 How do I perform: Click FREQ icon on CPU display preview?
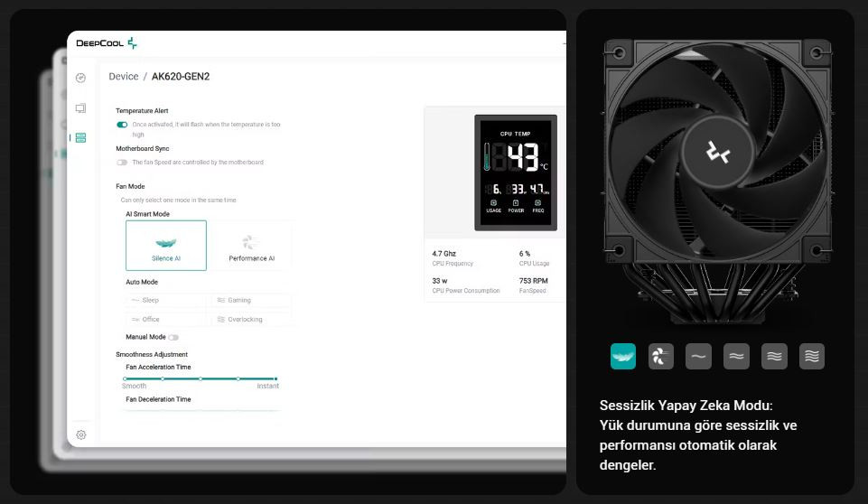[x=538, y=203]
